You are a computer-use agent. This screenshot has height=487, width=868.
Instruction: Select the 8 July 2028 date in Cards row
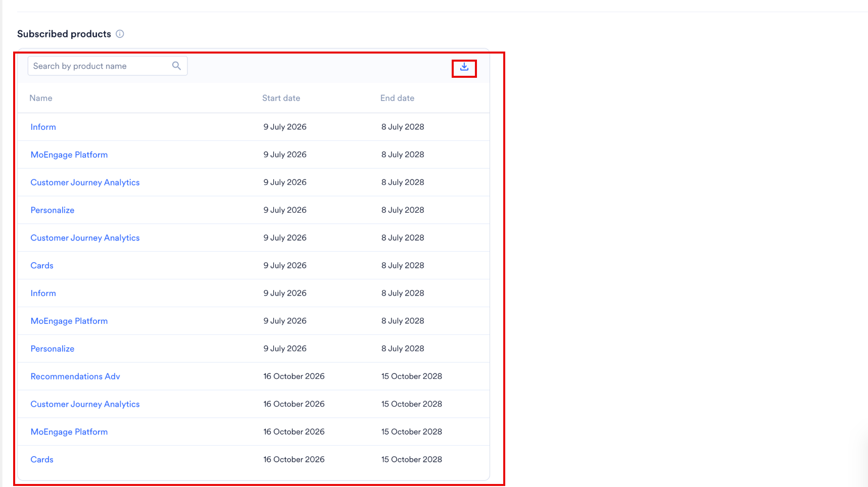(403, 265)
